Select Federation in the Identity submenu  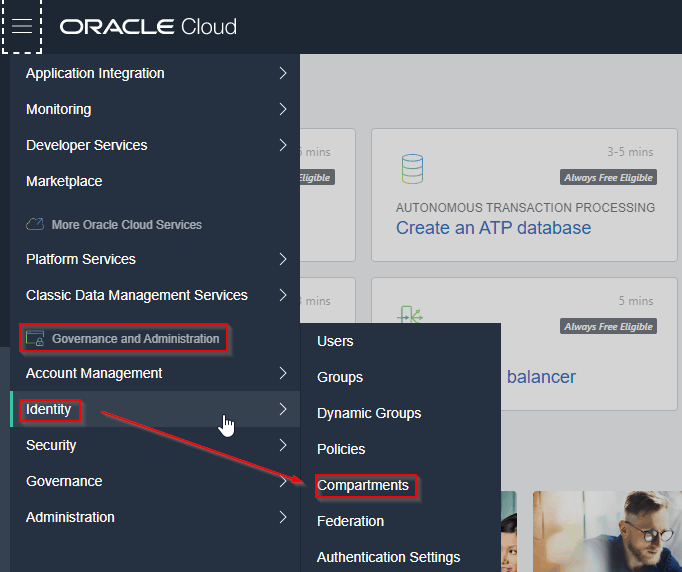[350, 521]
